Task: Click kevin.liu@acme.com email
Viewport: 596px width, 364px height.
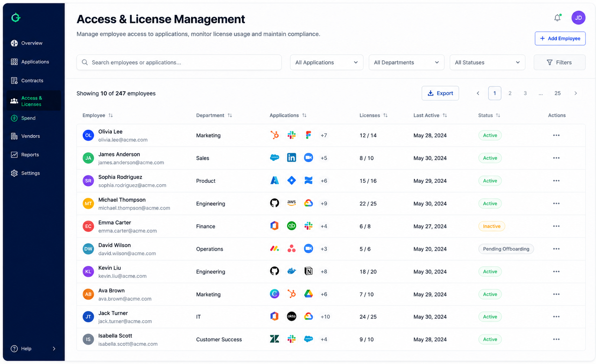Action: pos(122,276)
